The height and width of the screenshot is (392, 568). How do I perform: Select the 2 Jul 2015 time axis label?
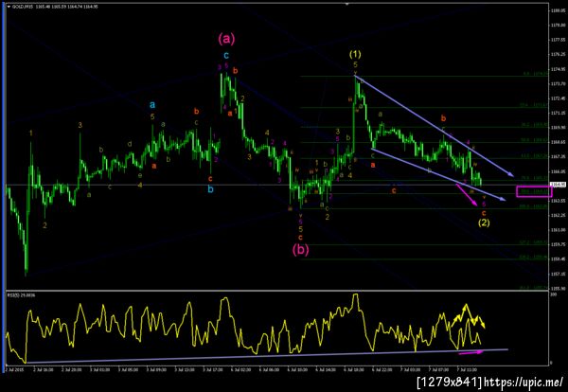click(x=14, y=370)
